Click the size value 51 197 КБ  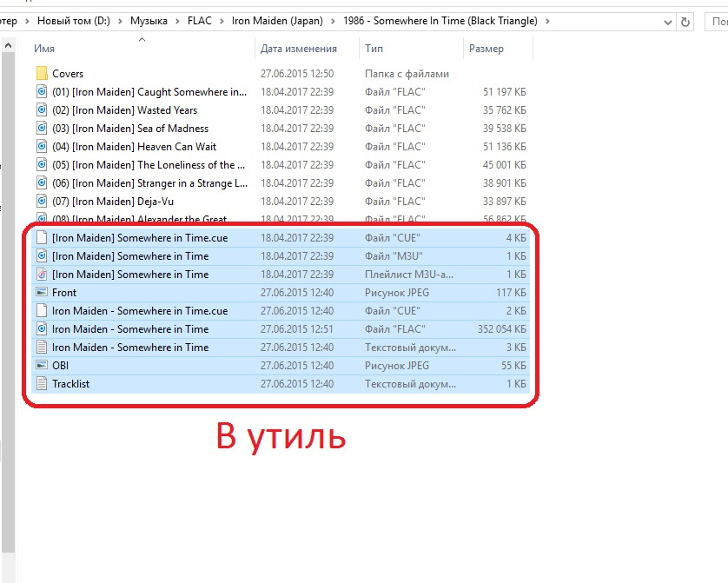point(504,92)
